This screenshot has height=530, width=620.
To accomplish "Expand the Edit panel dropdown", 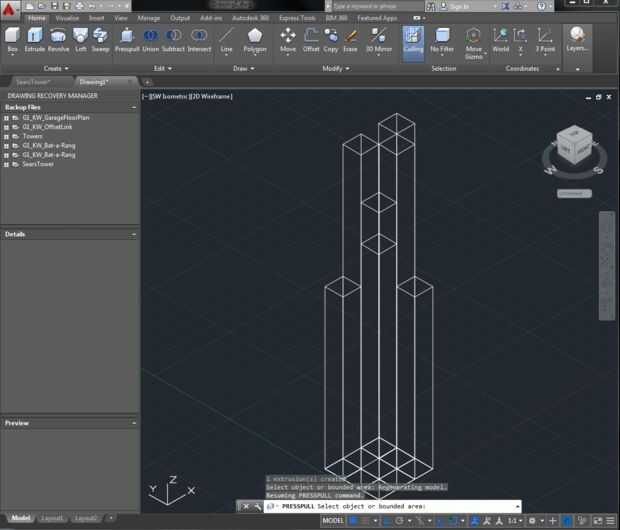I will click(x=163, y=68).
